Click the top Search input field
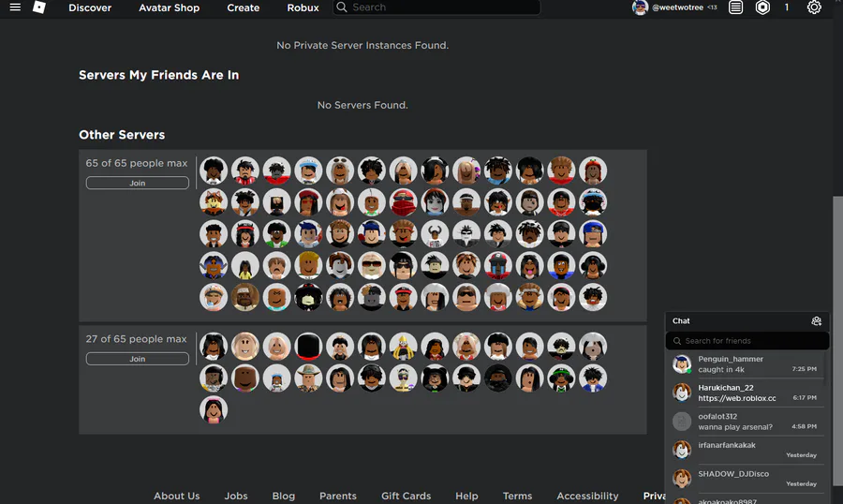Screen dimensions: 843x504 [x=436, y=7]
